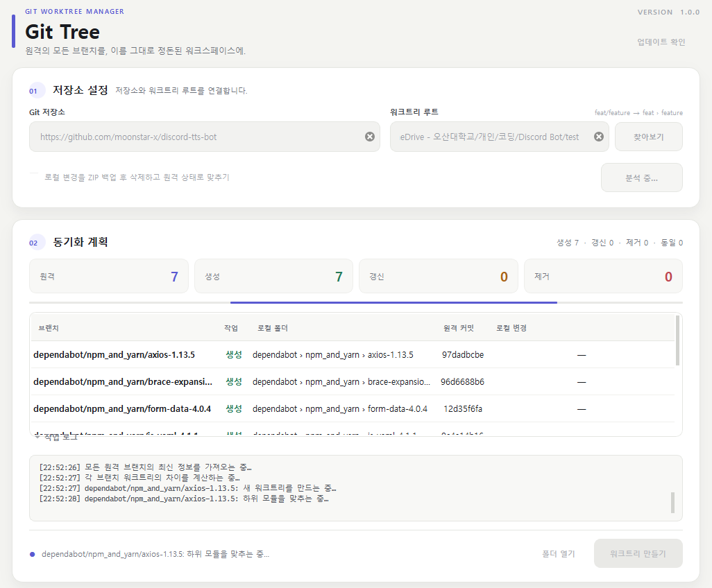Viewport: 712px width, 588px height.
Task: Click the status dot in footer
Action: click(x=32, y=554)
